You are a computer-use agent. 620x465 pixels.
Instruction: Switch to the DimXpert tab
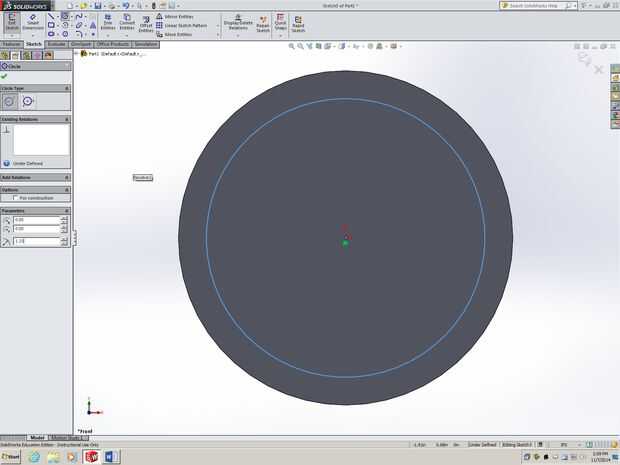81,44
